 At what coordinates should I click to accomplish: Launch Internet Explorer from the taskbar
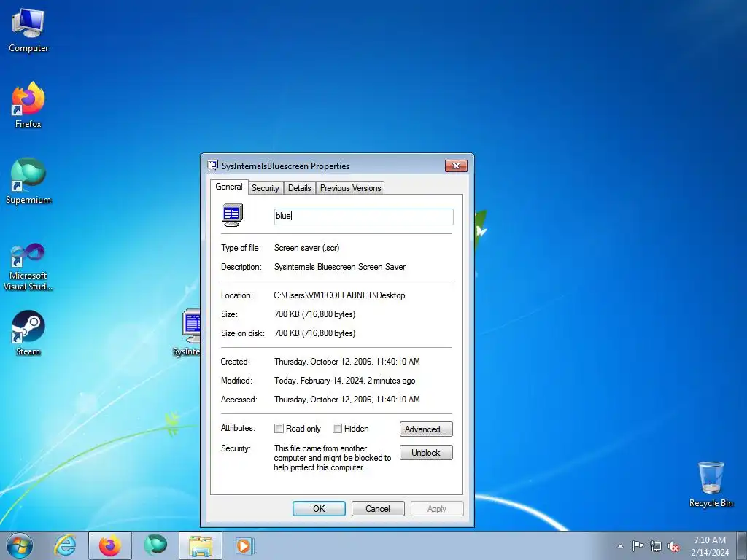pyautogui.click(x=65, y=545)
